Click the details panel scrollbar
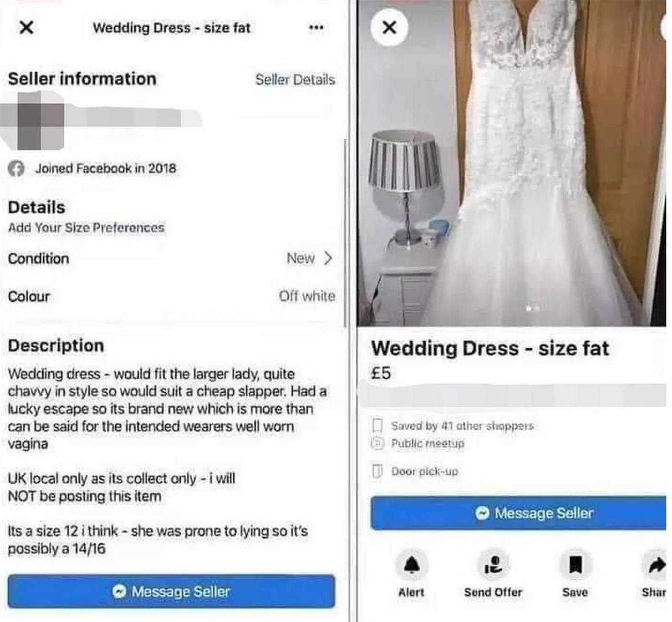The width and height of the screenshot is (672, 622). (346, 233)
